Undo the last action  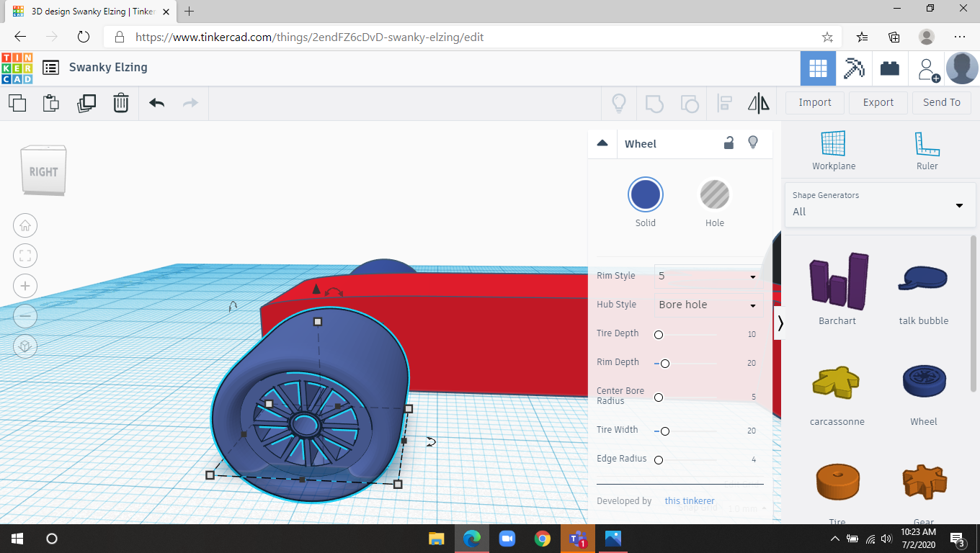157,103
